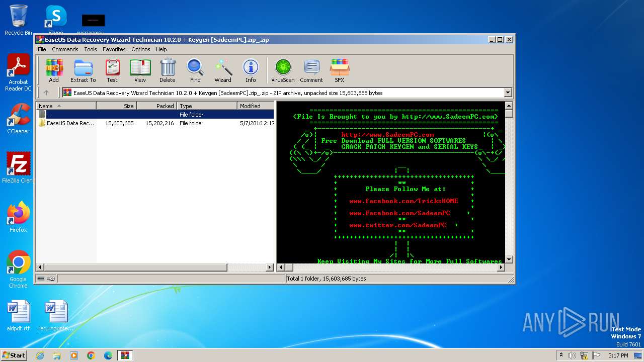The height and width of the screenshot is (362, 644).
Task: Open the Options menu
Action: 141,49
